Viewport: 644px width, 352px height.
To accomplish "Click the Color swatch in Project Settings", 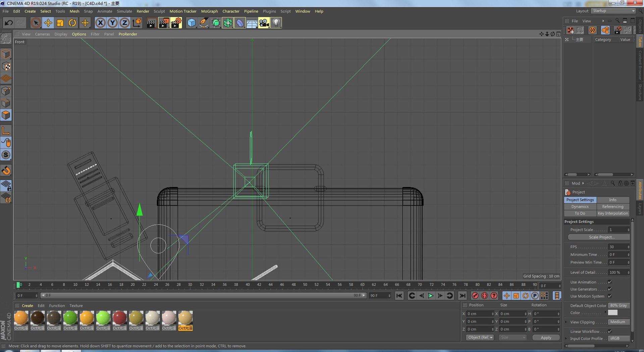I will coord(612,313).
